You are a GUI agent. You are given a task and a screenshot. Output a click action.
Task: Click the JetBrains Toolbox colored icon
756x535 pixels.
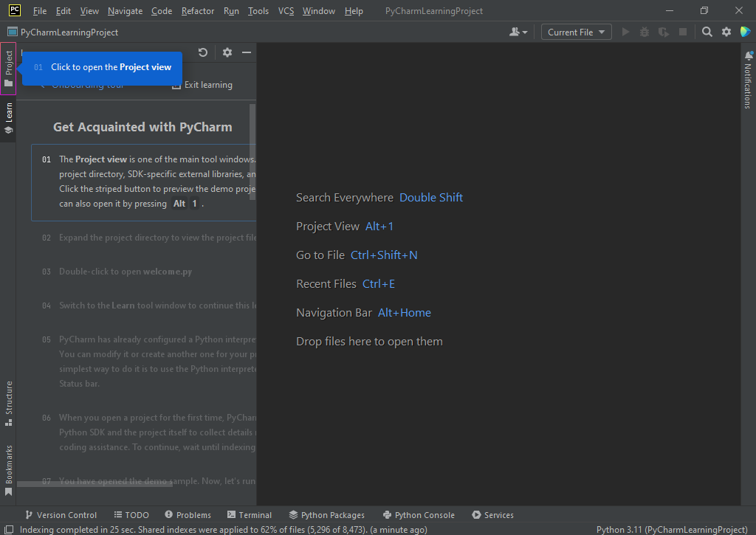click(745, 32)
